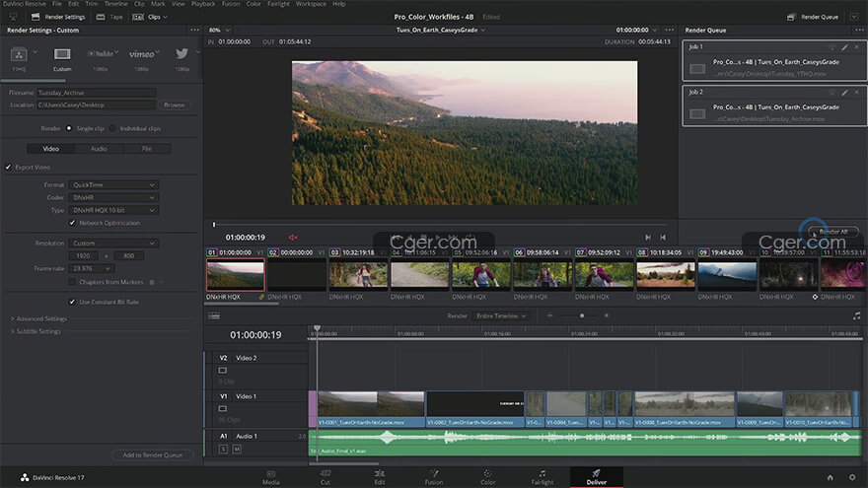
Task: Open the Playback menu
Action: pos(203,4)
